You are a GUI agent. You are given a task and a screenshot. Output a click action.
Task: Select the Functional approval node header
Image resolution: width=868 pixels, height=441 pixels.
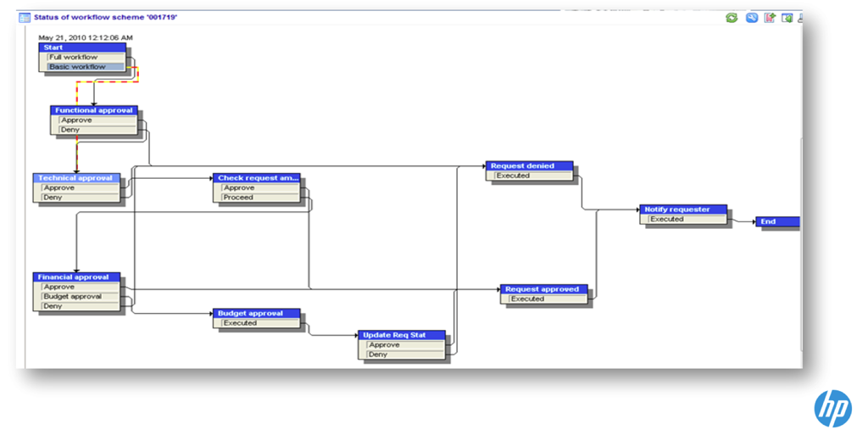pos(94,110)
